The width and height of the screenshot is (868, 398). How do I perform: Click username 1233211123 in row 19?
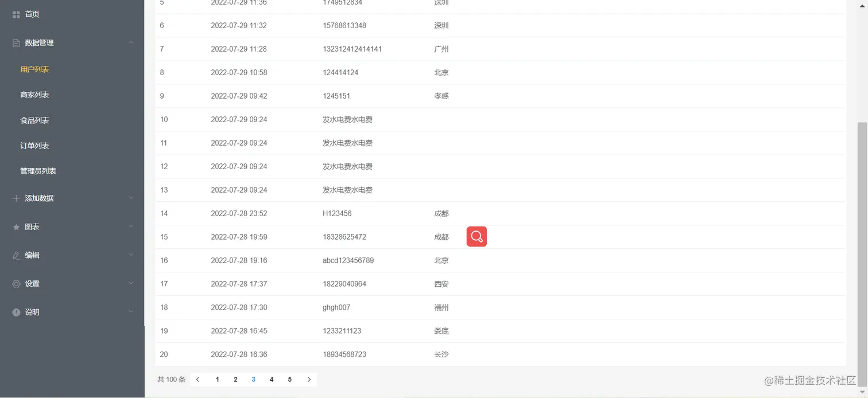tap(342, 331)
